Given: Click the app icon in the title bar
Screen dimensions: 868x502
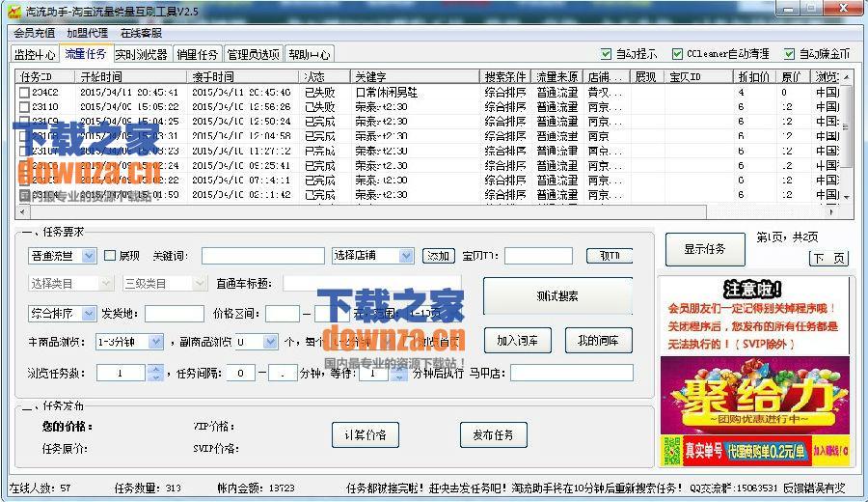Looking at the screenshot, I should pos(14,11).
